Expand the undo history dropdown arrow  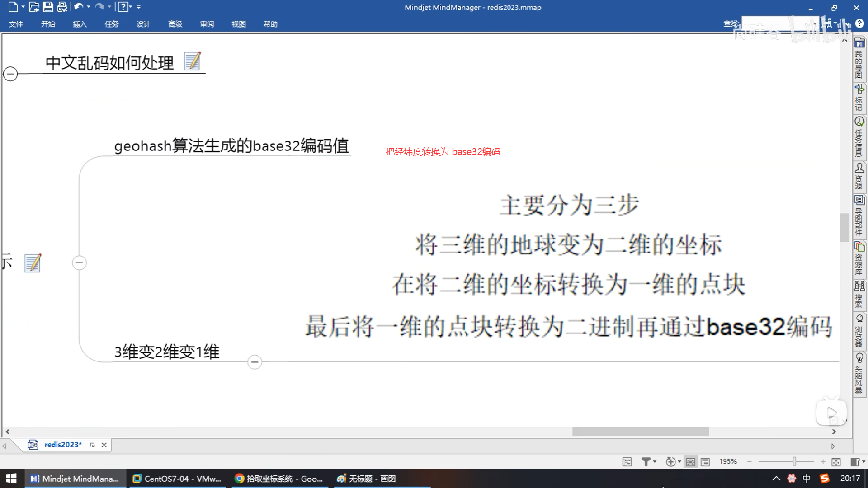pos(89,7)
